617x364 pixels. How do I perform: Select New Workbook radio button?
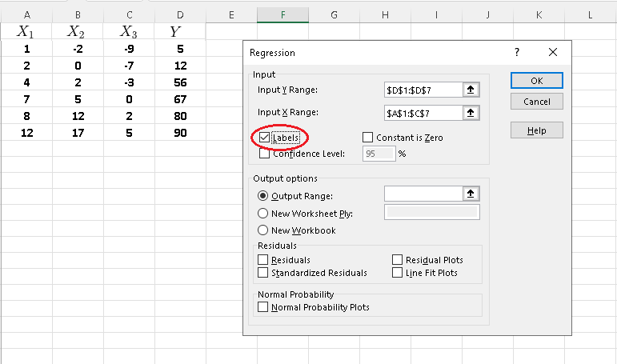click(x=262, y=230)
